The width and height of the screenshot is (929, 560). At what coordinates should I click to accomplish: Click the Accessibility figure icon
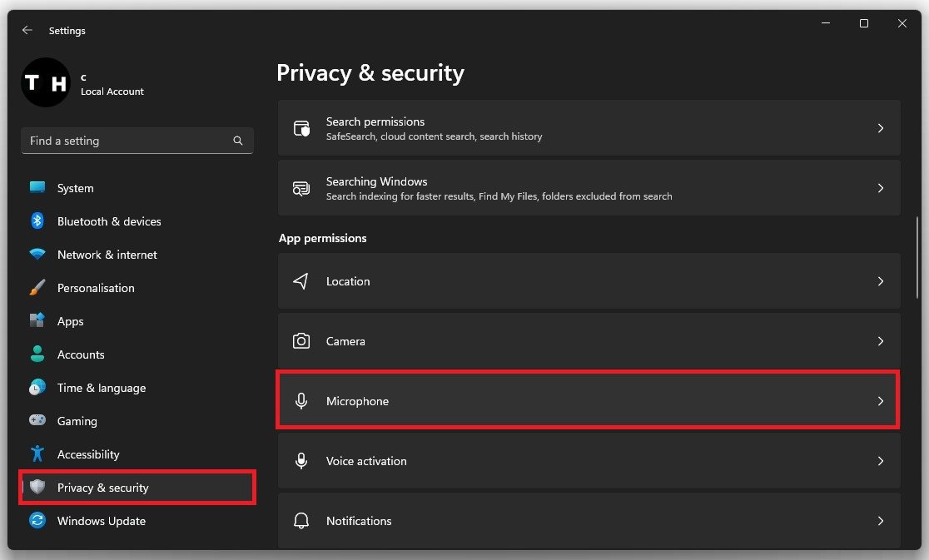tap(37, 453)
